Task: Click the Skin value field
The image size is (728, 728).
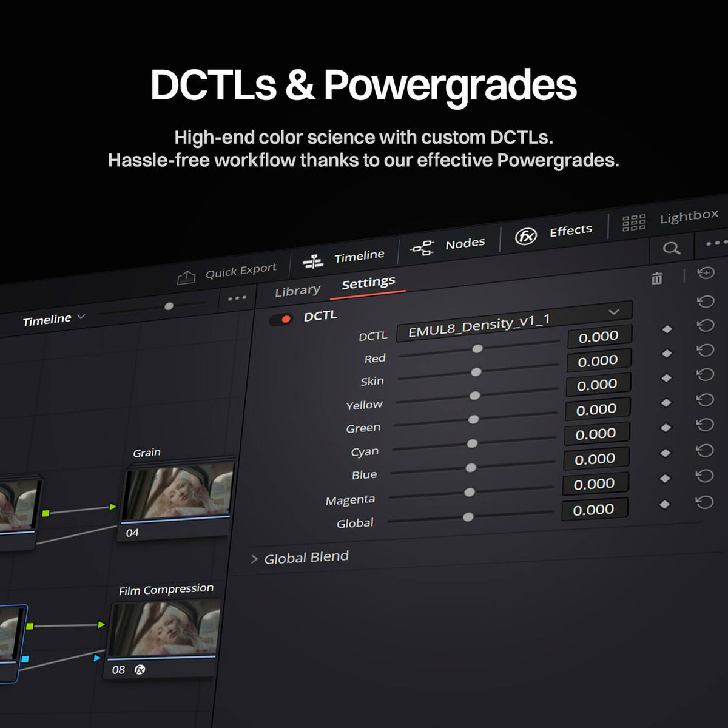Action: 599,361
